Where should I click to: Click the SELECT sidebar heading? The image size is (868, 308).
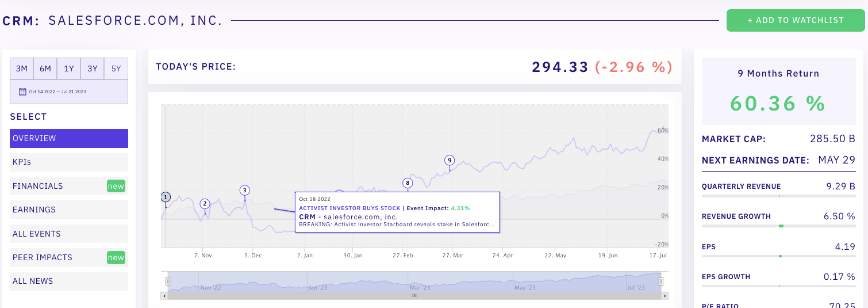click(28, 117)
